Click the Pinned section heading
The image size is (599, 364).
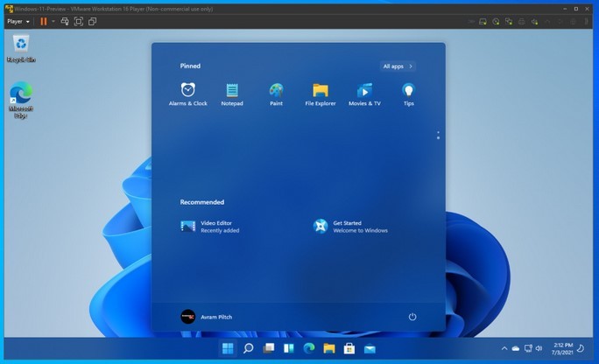[x=190, y=66]
